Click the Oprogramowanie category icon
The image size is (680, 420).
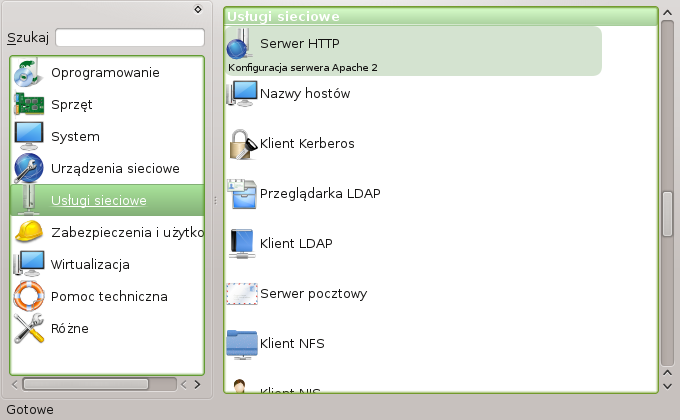29,73
